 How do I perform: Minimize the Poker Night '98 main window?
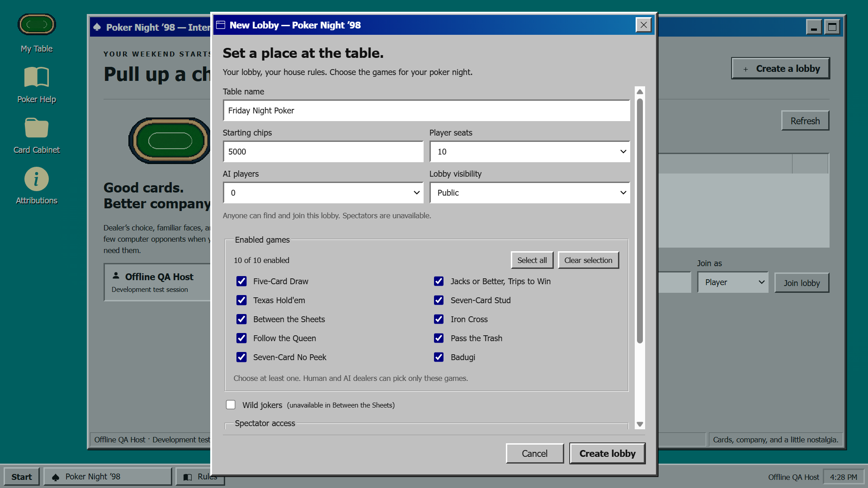[814, 27]
